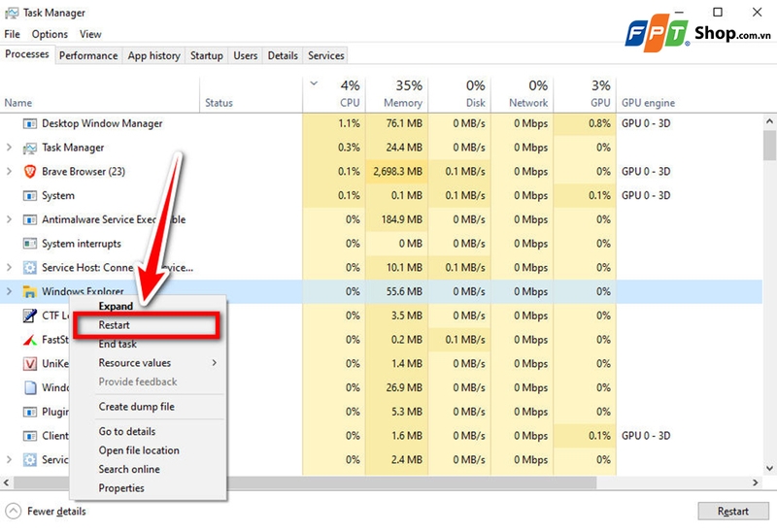Click the horizontal scrollbar thumb

(x=305, y=482)
